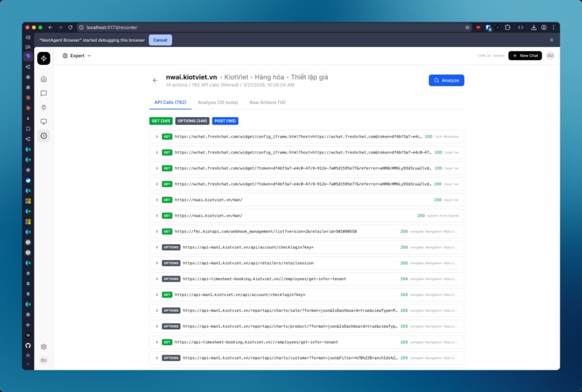This screenshot has width=582, height=392.
Task: Open the plug connectors icon
Action: tap(44, 108)
